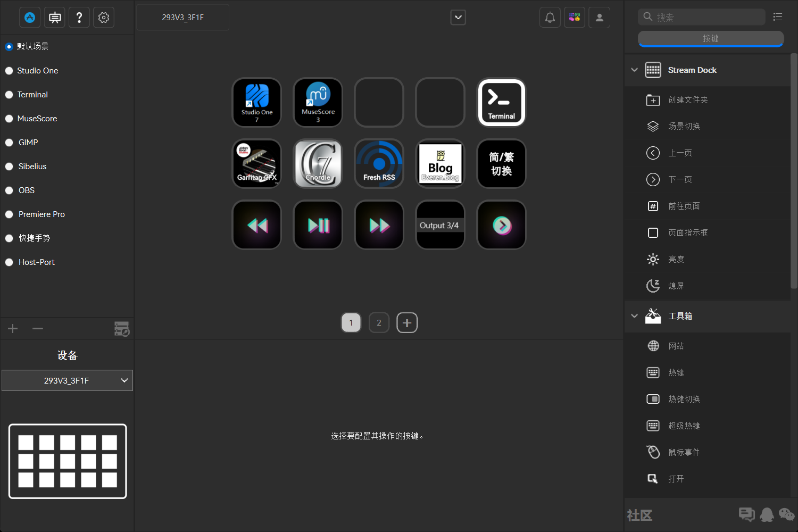The image size is (798, 532).
Task: Select the MuseScore 3 key icon
Action: pos(318,103)
